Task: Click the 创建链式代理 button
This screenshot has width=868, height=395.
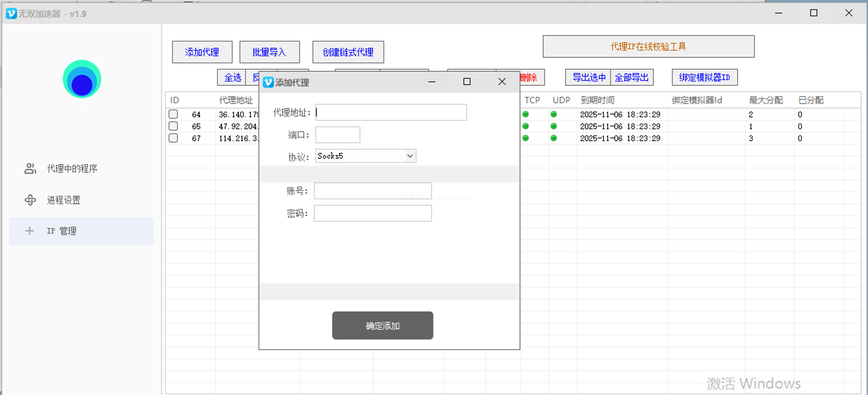Action: (348, 52)
